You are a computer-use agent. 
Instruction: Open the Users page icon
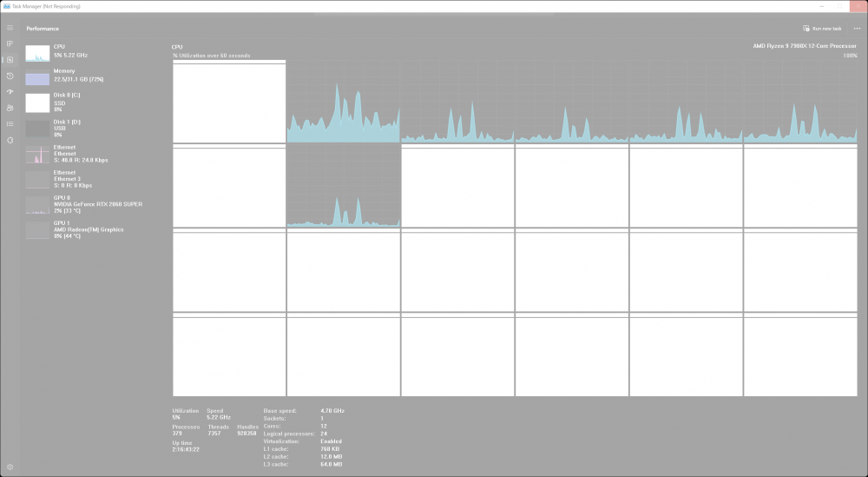tap(10, 108)
